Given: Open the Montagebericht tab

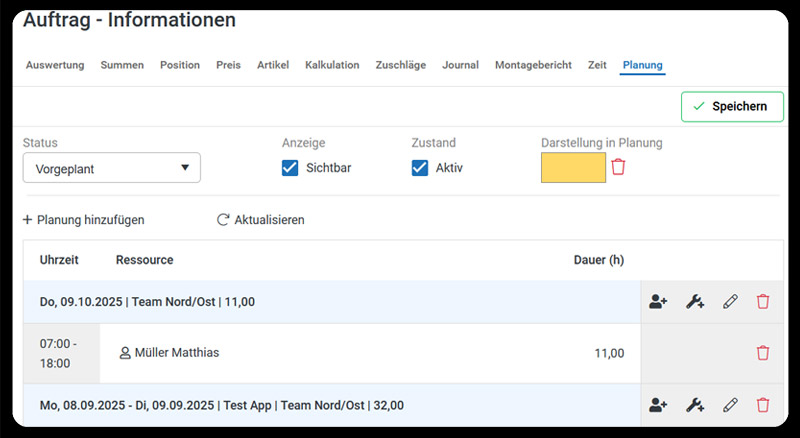Looking at the screenshot, I should tap(533, 65).
